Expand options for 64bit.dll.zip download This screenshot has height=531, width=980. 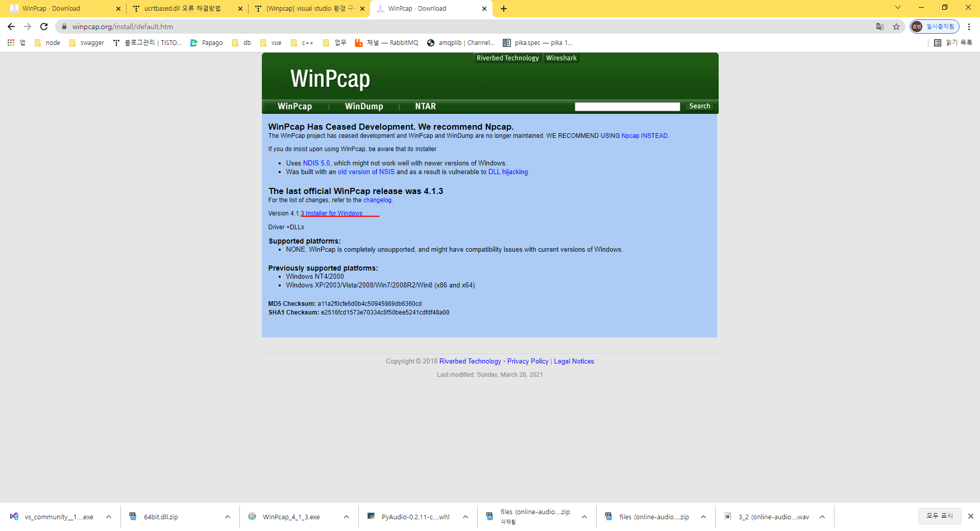tap(228, 517)
